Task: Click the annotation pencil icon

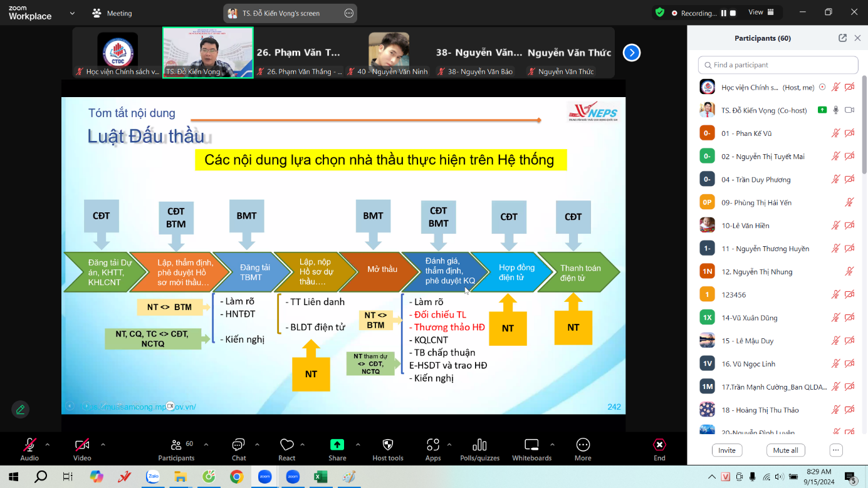Action: (x=21, y=409)
